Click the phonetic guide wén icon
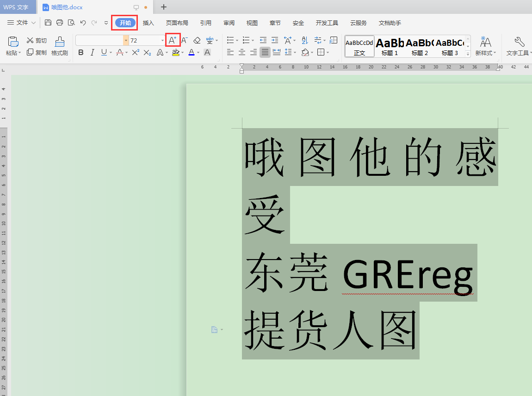The image size is (532, 396). (x=210, y=40)
